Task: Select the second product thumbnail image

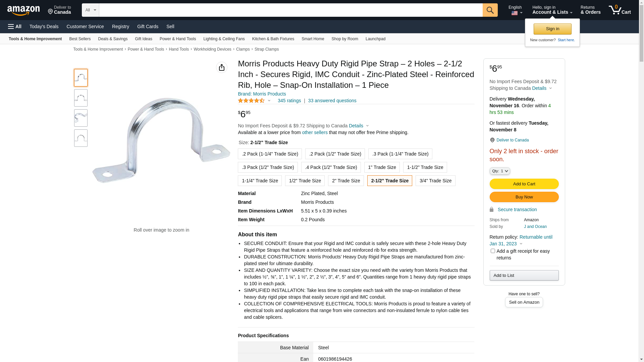Action: [x=81, y=98]
